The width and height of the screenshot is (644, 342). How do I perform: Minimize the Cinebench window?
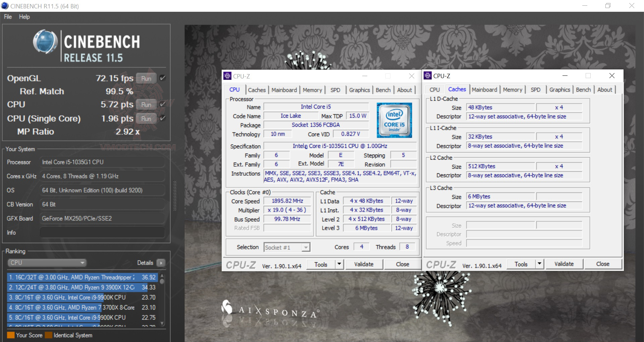[585, 6]
